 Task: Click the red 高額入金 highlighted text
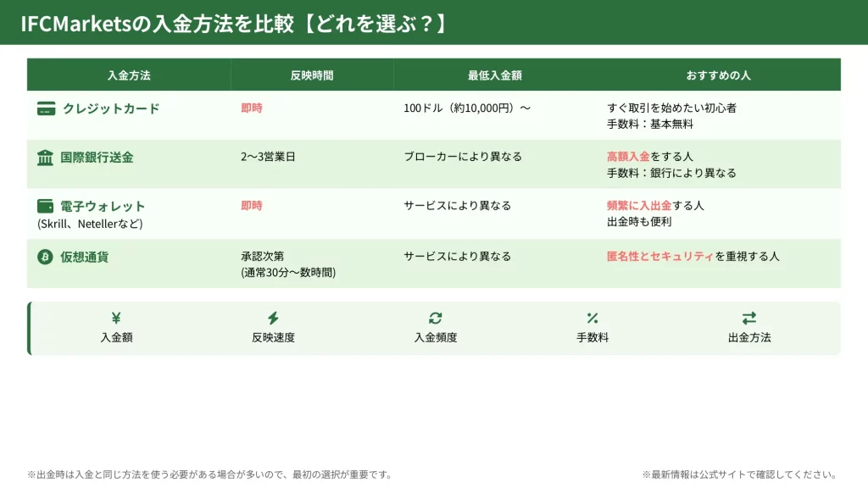[x=628, y=157]
